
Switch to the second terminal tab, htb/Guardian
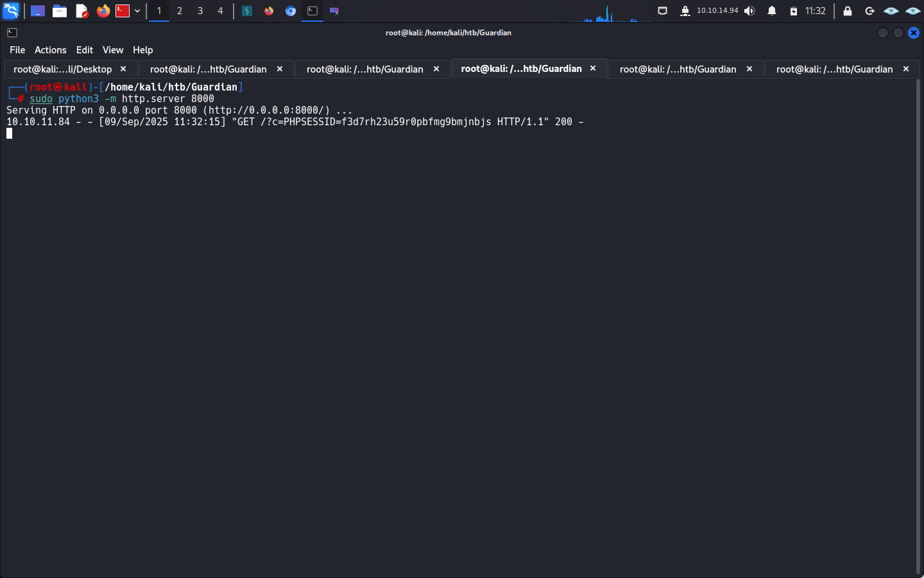(209, 69)
